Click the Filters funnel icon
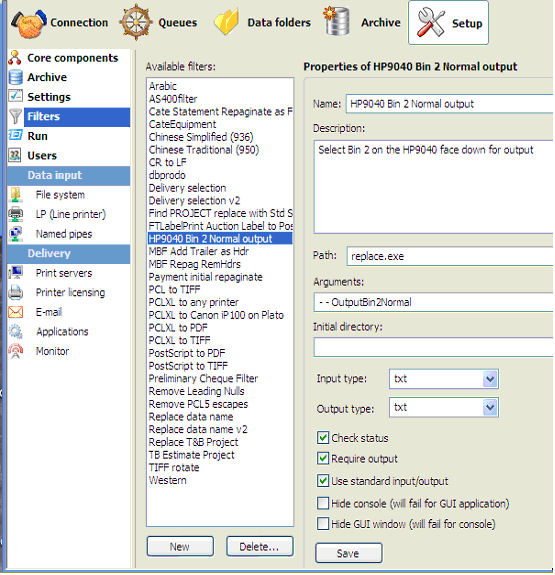The image size is (555, 575). point(15,116)
